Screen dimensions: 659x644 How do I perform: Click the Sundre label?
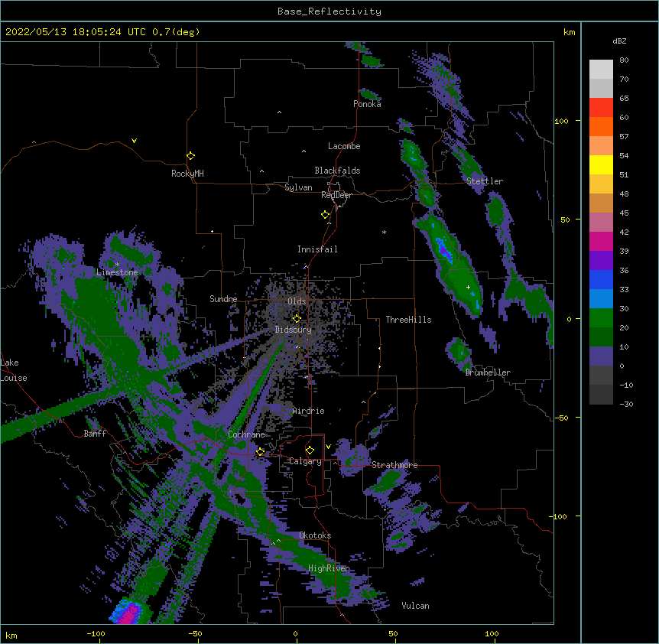pos(223,299)
